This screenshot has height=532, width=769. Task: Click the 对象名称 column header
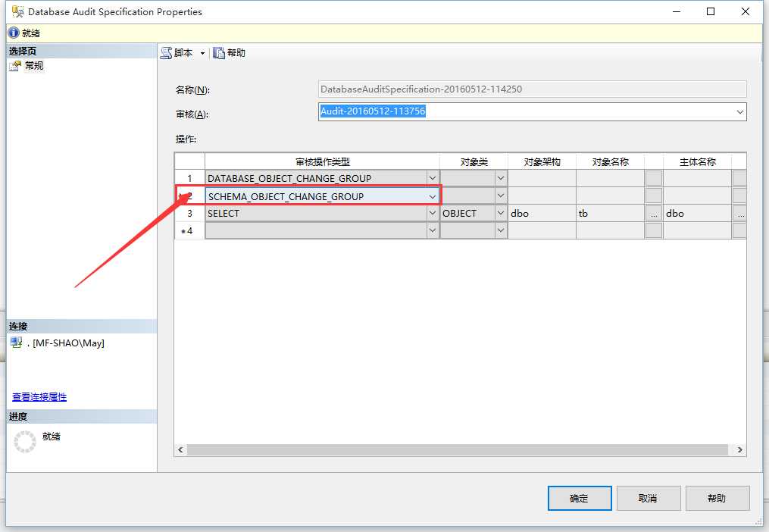tap(610, 161)
